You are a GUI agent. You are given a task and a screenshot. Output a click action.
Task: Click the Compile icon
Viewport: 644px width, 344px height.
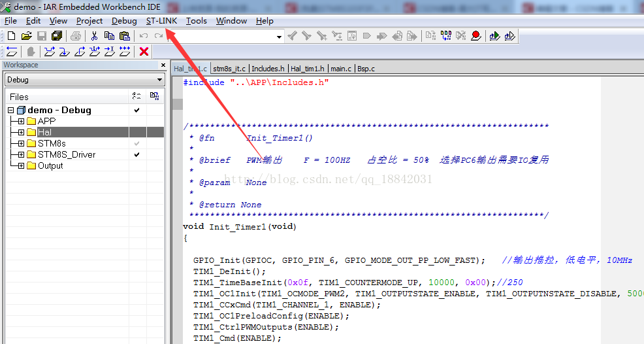coord(430,36)
